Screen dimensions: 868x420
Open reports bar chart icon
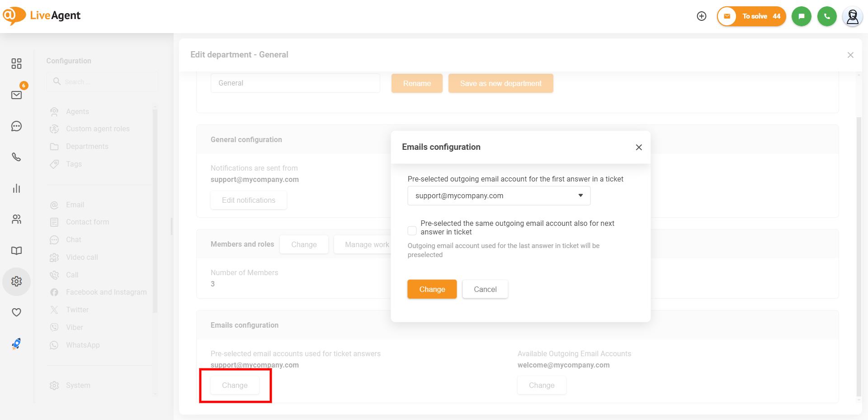click(x=16, y=188)
